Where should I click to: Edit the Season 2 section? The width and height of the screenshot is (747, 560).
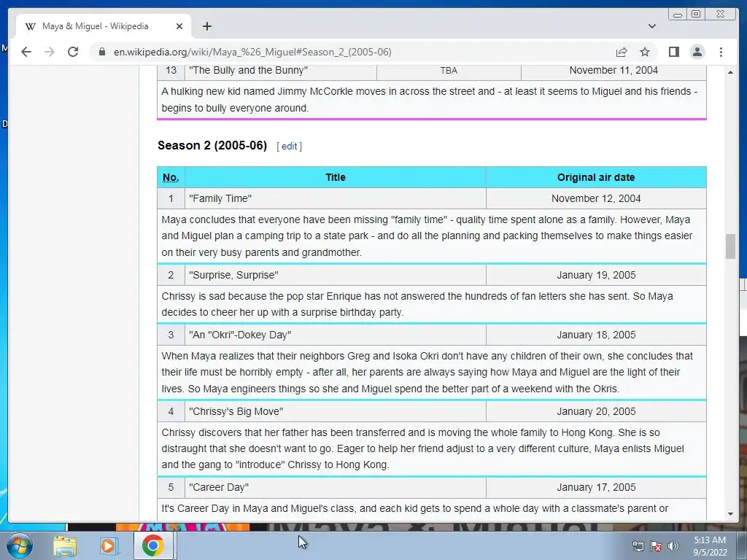289,146
